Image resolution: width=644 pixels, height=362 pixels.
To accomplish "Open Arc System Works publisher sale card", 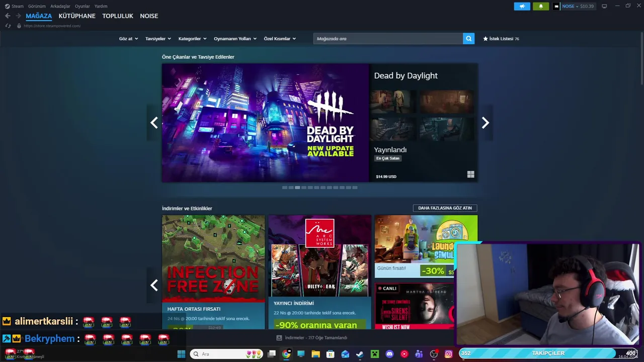I will [319, 272].
